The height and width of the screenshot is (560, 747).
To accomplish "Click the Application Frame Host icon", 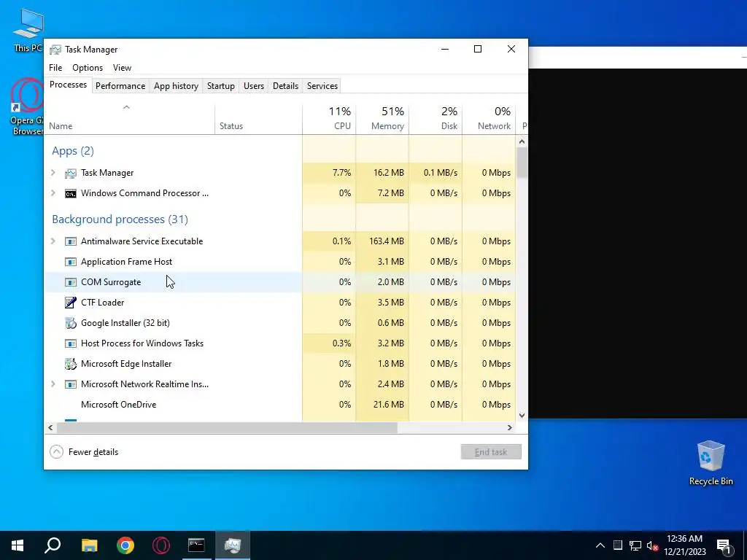I will tap(71, 262).
